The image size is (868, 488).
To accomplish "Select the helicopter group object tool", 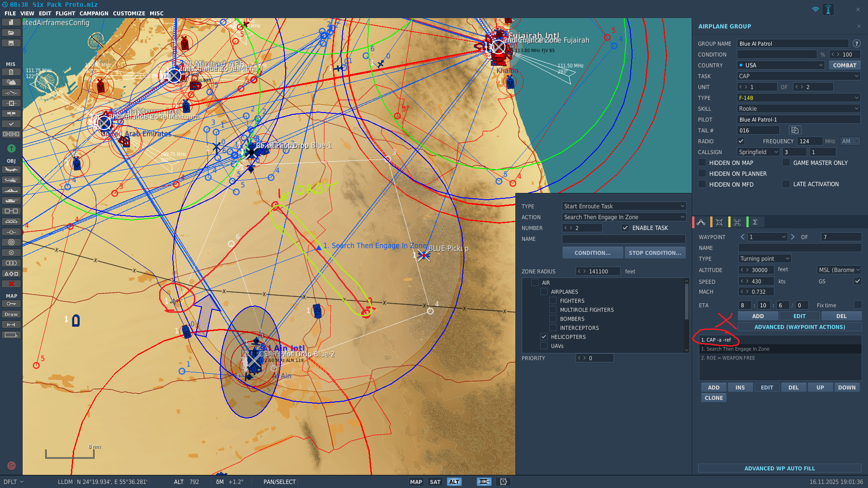I will [11, 180].
